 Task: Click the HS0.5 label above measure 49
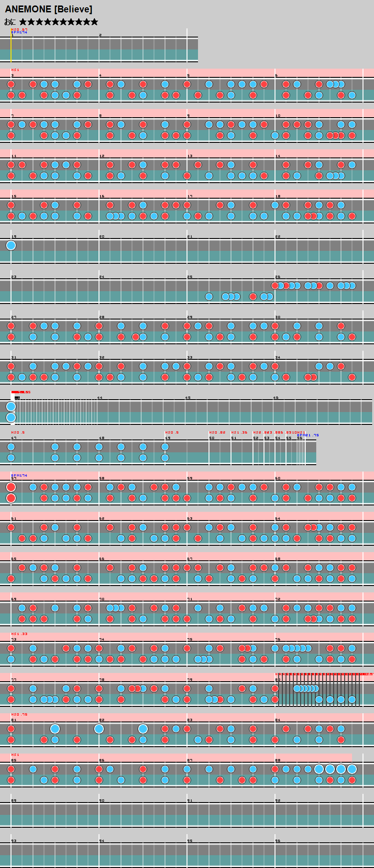click(172, 433)
